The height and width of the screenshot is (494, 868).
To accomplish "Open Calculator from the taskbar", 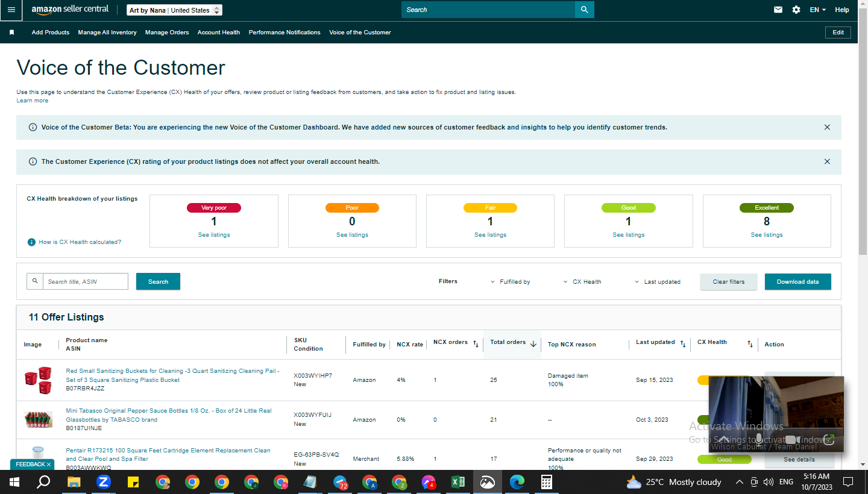I will click(x=547, y=482).
